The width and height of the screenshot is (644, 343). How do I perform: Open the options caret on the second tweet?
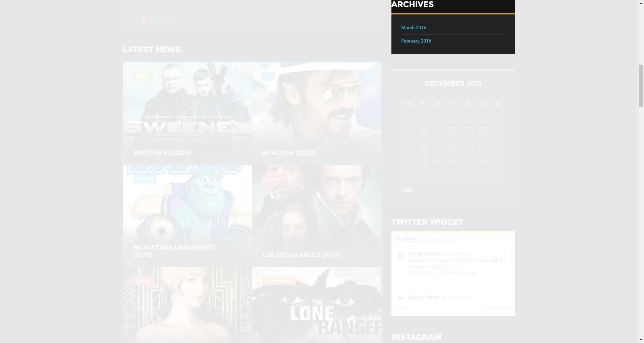point(513,297)
